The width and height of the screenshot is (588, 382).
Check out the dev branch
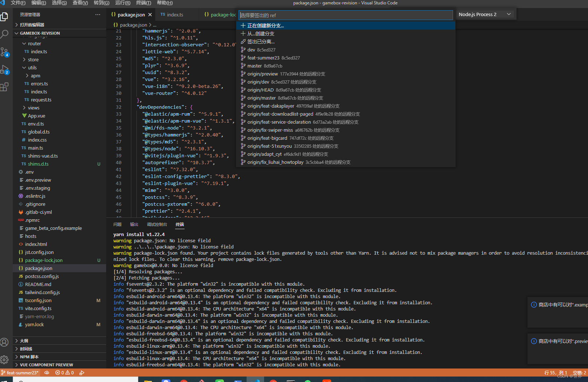click(346, 50)
